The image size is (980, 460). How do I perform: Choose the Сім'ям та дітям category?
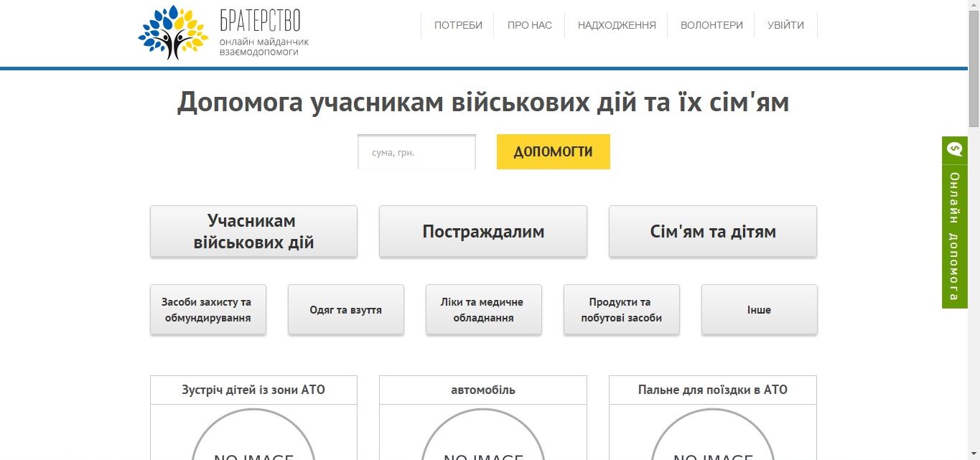click(x=712, y=231)
